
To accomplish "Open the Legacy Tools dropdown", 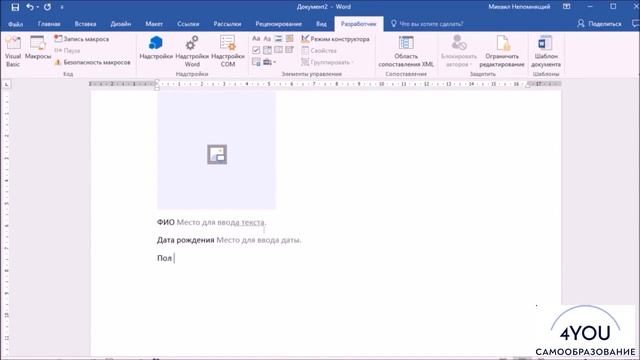I will 269,62.
